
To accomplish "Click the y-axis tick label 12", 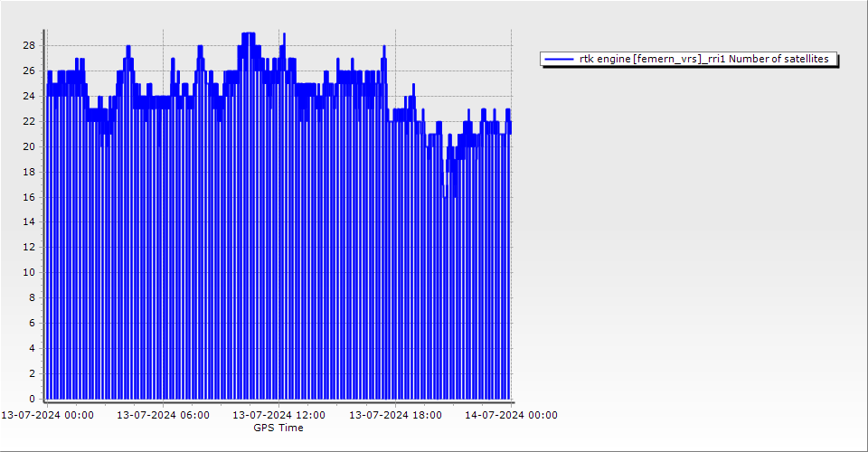I will click(29, 247).
